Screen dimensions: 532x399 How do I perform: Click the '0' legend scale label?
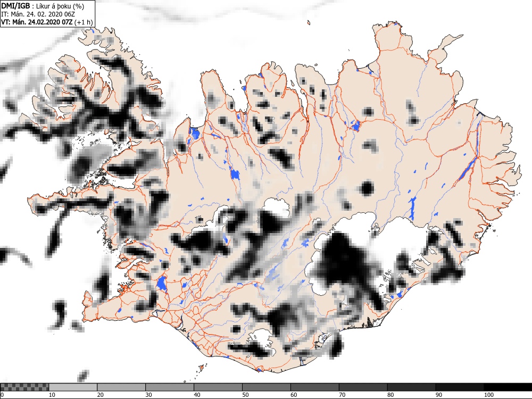tap(2, 395)
